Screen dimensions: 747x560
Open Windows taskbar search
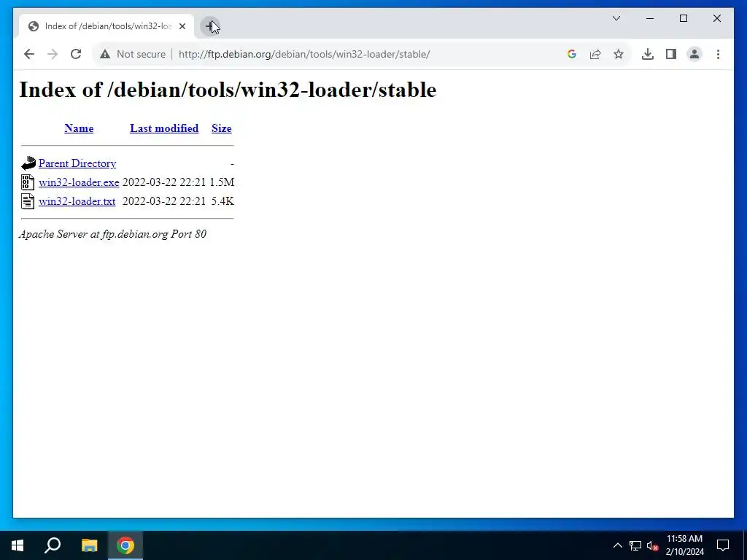53,545
